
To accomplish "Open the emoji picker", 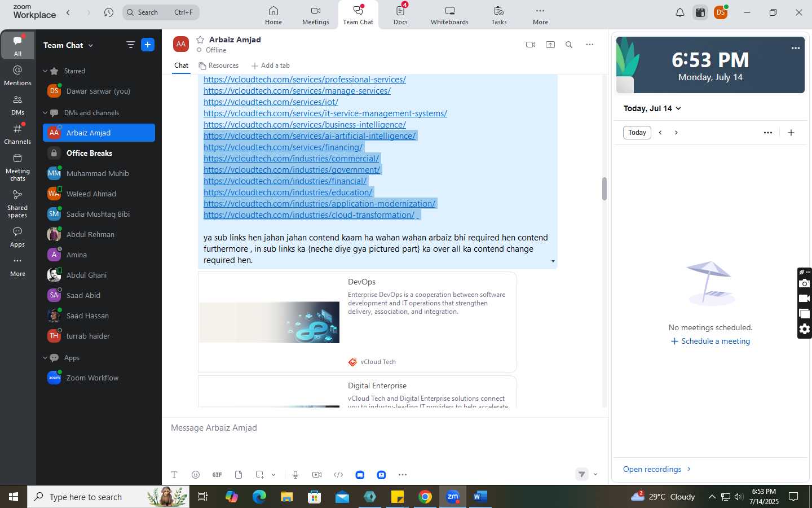I will pos(196,475).
